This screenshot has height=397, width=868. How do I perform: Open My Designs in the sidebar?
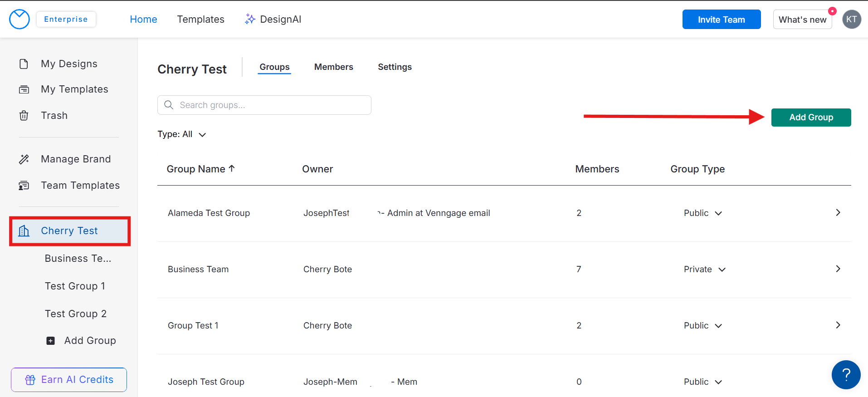pyautogui.click(x=69, y=64)
